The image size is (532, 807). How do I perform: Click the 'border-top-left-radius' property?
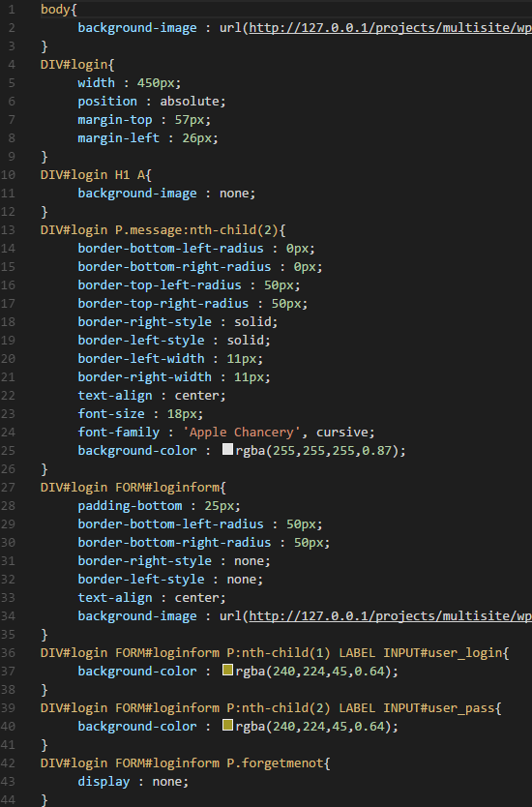(160, 285)
